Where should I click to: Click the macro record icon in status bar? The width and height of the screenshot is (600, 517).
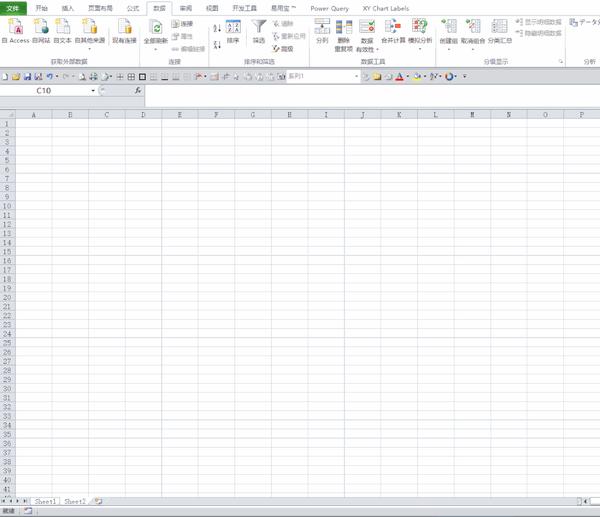click(28, 511)
